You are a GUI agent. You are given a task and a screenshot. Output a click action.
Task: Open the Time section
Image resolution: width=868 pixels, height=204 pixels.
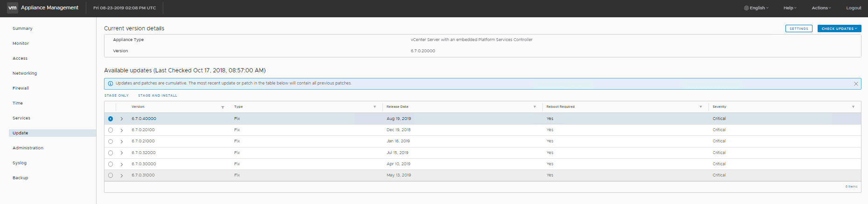click(18, 103)
